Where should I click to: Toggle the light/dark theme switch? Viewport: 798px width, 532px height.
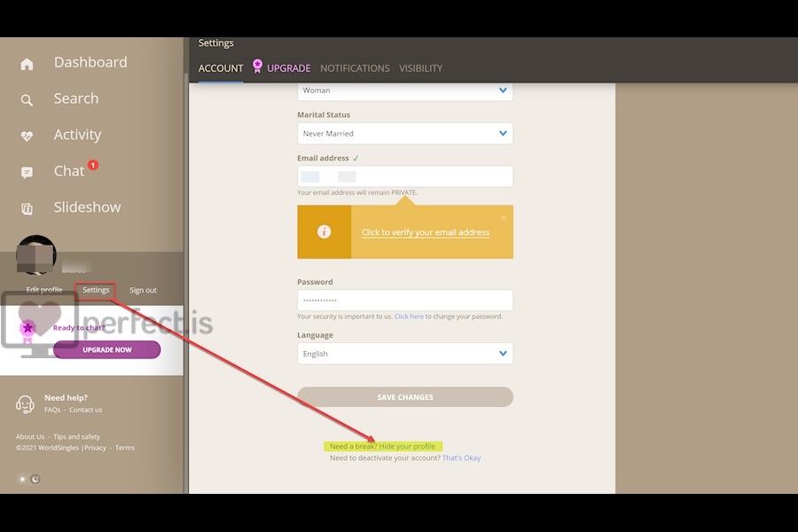(29, 479)
